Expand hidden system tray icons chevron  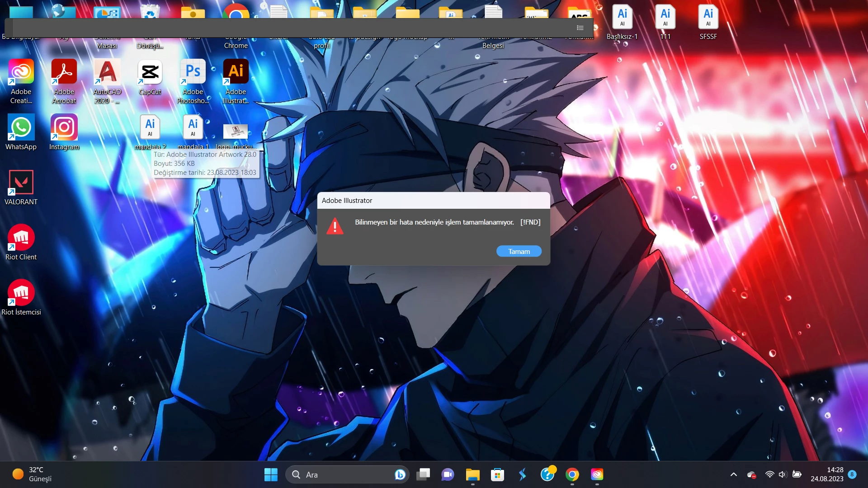click(733, 474)
